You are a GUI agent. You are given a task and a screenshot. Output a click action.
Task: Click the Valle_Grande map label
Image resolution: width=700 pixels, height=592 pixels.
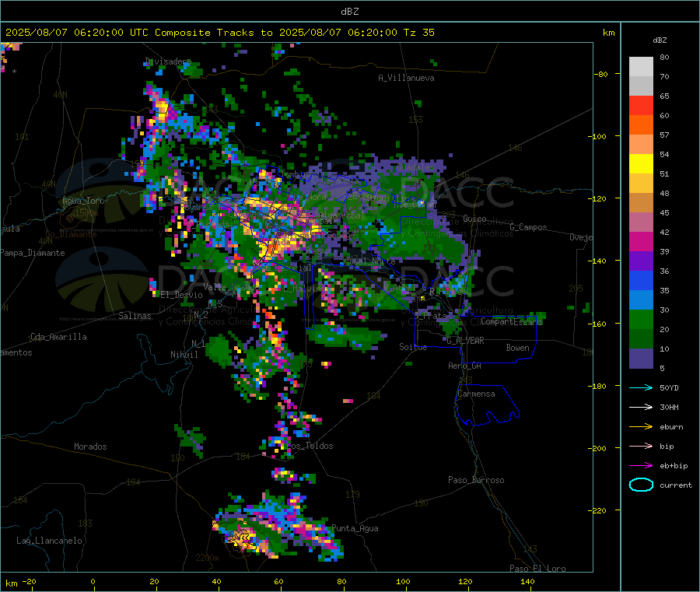pos(231,287)
